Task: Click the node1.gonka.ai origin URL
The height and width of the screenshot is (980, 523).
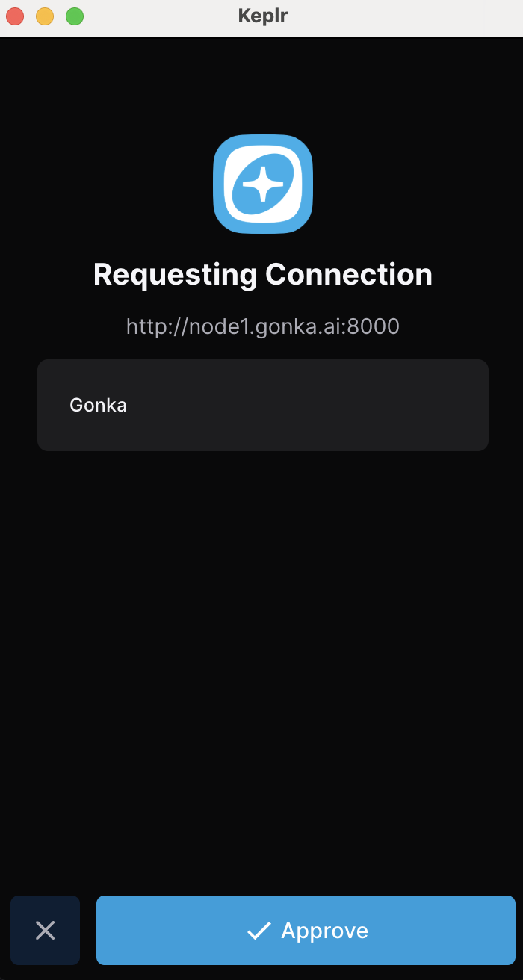Action: coord(263,326)
